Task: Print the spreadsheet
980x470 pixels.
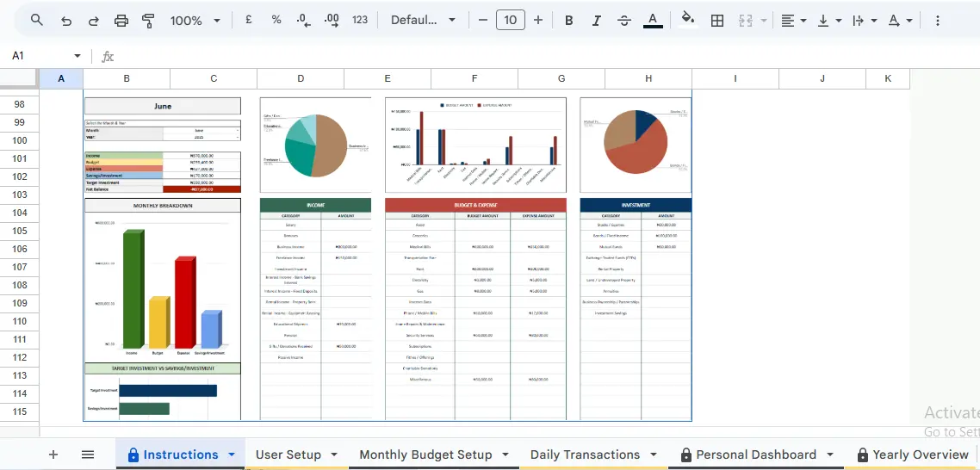Action: pos(121,21)
